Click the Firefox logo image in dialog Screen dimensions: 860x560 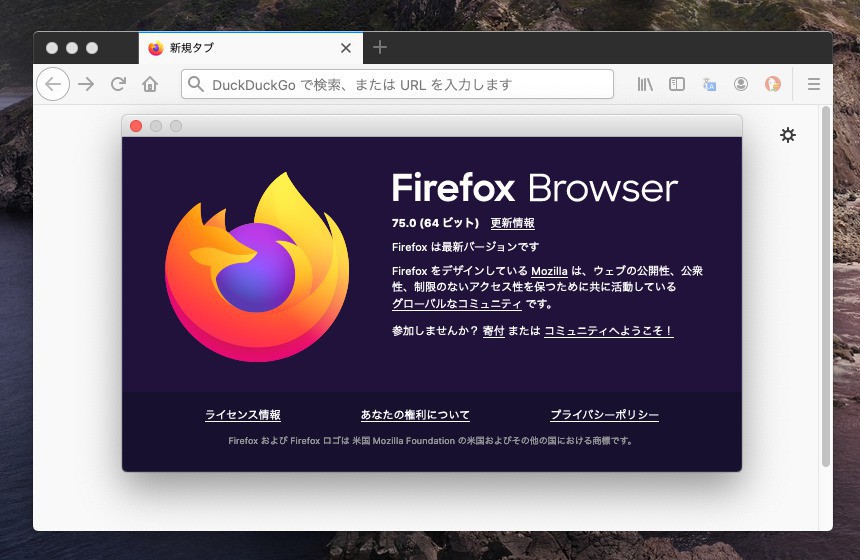tap(257, 267)
